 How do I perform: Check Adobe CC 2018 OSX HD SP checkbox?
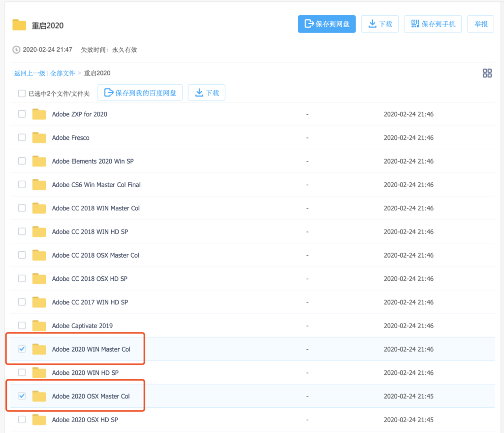pyautogui.click(x=22, y=279)
